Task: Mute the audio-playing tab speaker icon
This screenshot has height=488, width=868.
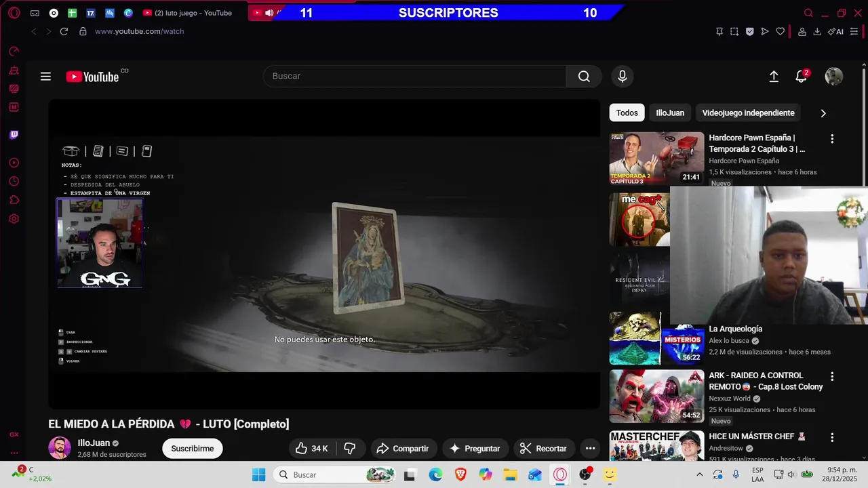Action: 269,13
